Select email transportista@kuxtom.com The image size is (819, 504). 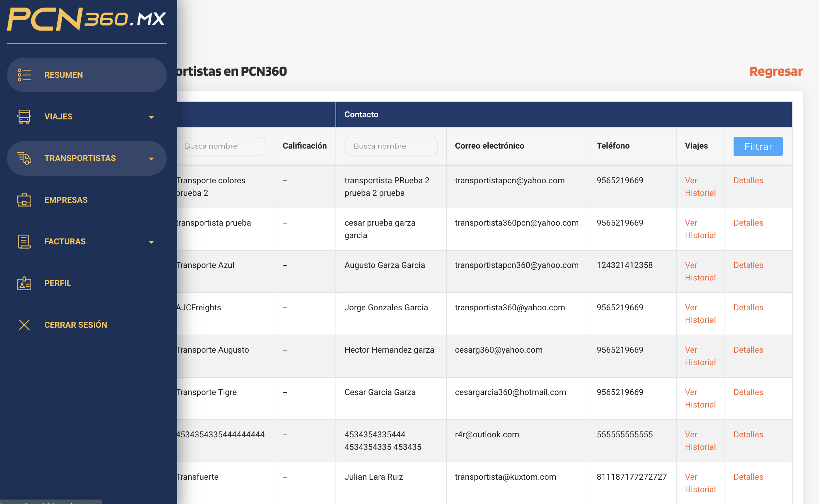pyautogui.click(x=505, y=477)
